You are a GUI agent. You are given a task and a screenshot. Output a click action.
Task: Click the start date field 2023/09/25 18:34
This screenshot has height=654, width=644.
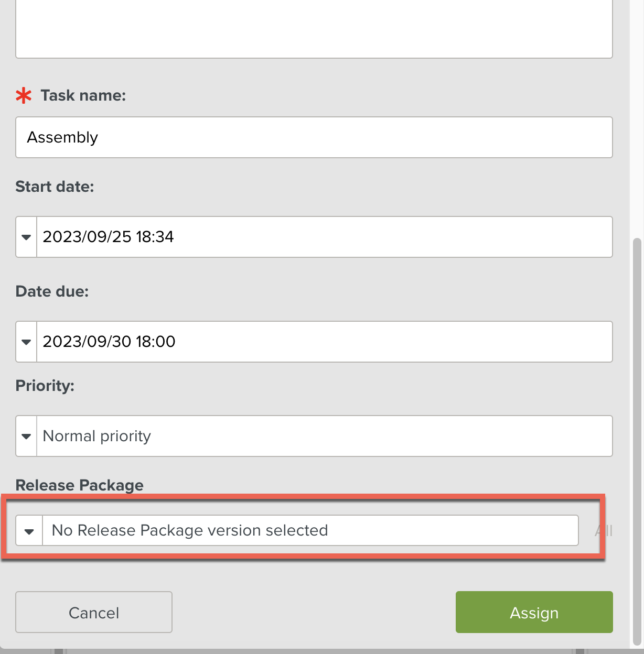point(324,237)
